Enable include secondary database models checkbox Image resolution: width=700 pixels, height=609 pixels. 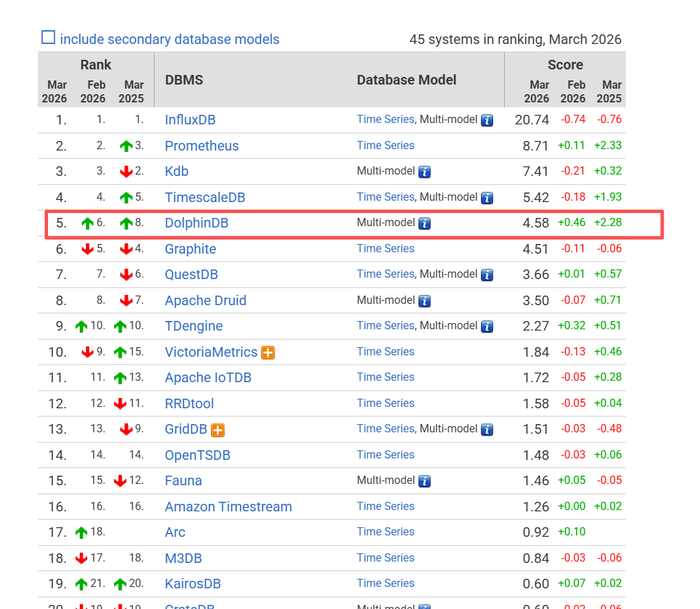48,38
